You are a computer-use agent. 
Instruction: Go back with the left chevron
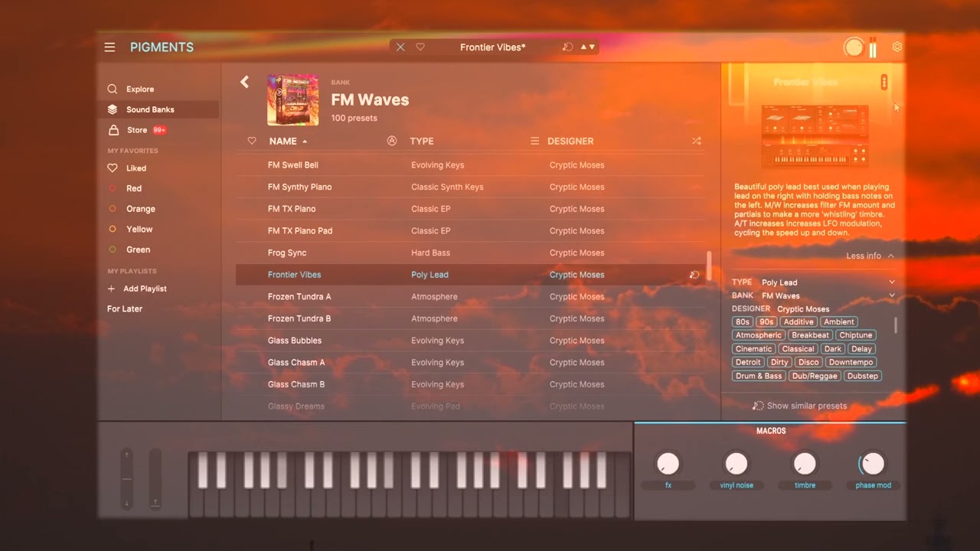click(244, 82)
